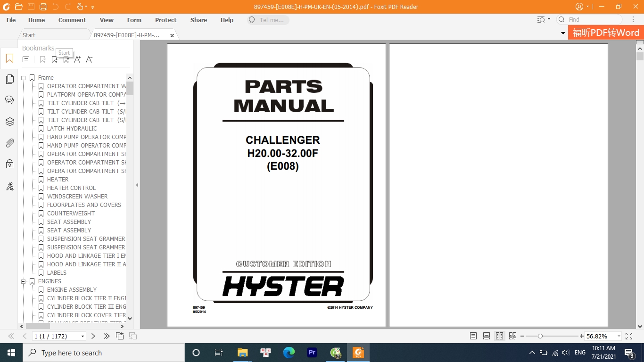Select the Hand tool icon

tap(80, 7)
